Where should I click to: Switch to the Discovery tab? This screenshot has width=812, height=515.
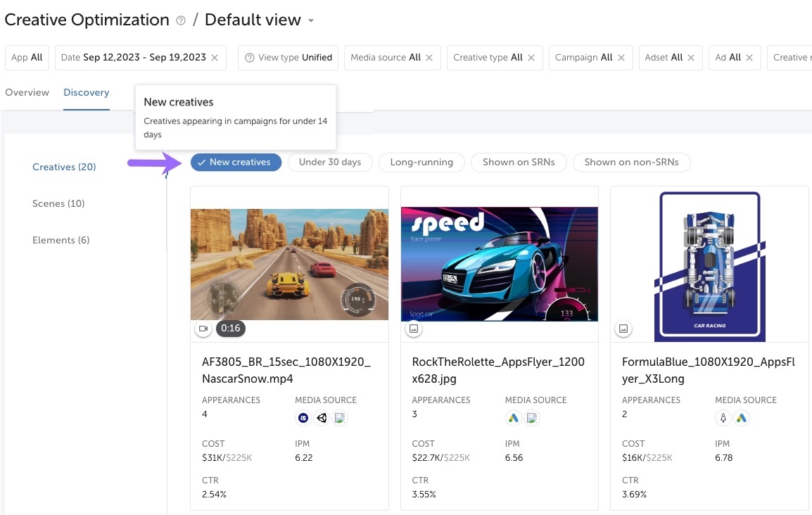tap(87, 92)
